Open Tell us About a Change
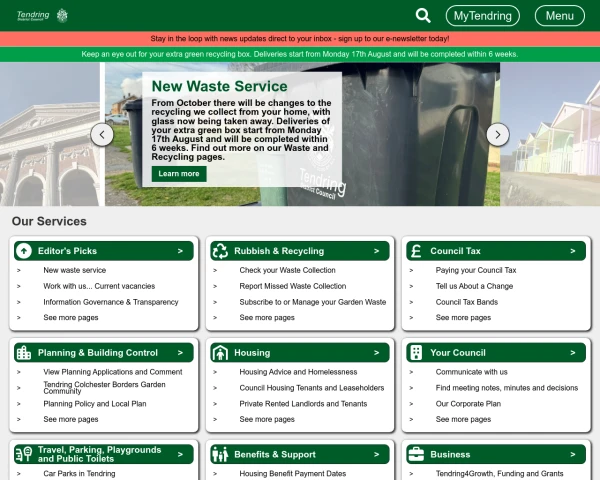This screenshot has width=600, height=480. click(x=474, y=286)
